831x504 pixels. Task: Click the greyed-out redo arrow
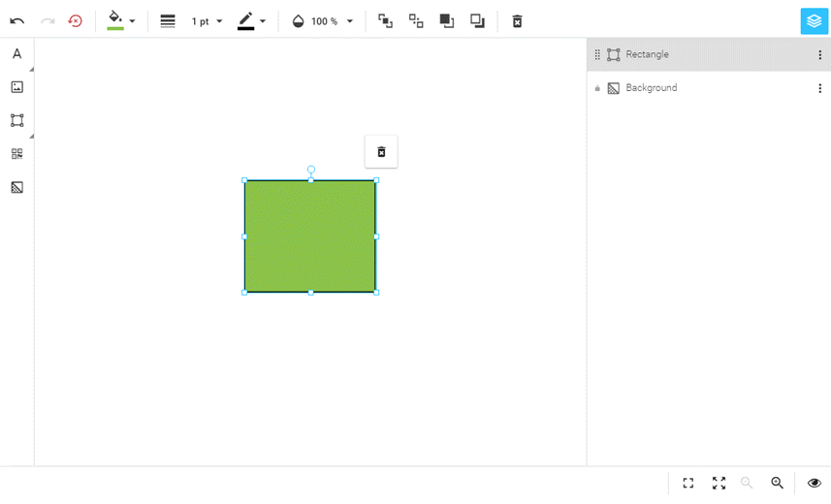pyautogui.click(x=48, y=21)
